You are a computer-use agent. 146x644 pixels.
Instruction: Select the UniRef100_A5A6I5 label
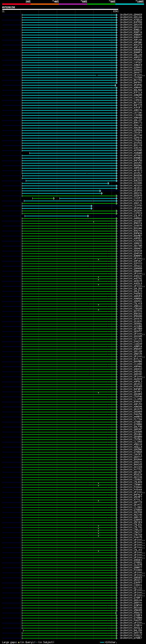coord(131,613)
